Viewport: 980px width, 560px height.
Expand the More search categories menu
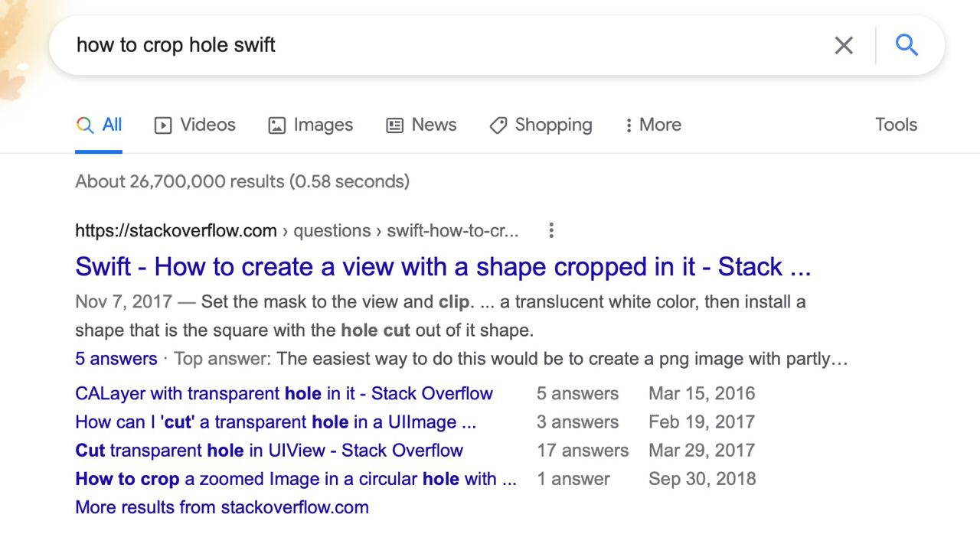coord(652,125)
